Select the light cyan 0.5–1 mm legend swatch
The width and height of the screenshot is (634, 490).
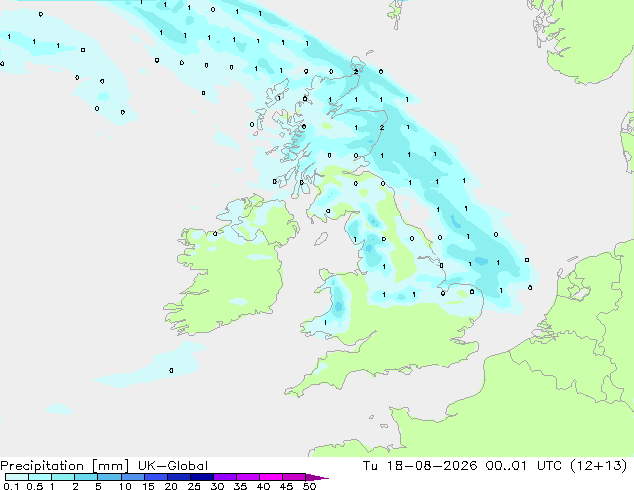40,477
